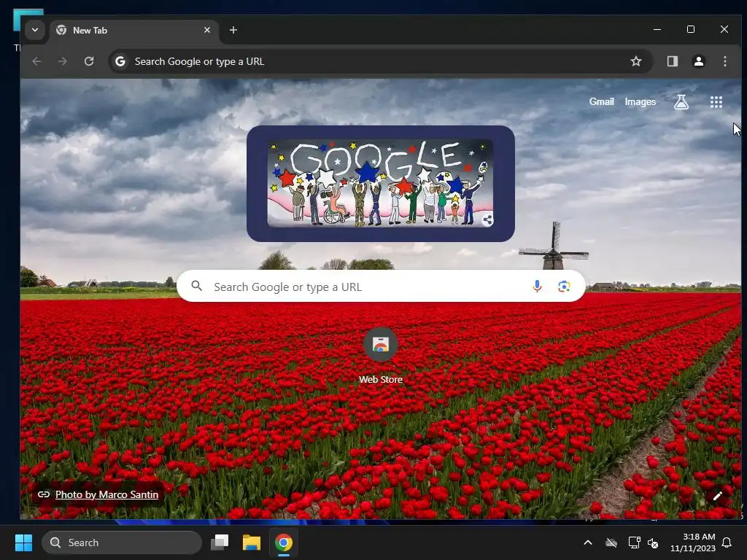Maximize the Chrome window
Viewport: 747px width, 560px height.
(x=691, y=29)
